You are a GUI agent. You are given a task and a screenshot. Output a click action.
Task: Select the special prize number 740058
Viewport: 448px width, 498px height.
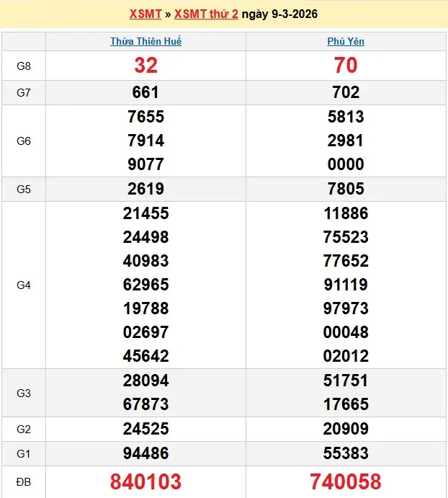[346, 481]
